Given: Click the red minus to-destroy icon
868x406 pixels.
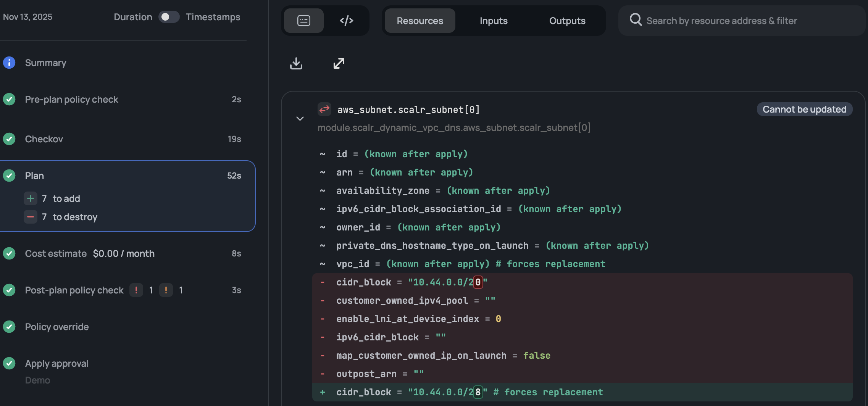Looking at the screenshot, I should coord(31,217).
